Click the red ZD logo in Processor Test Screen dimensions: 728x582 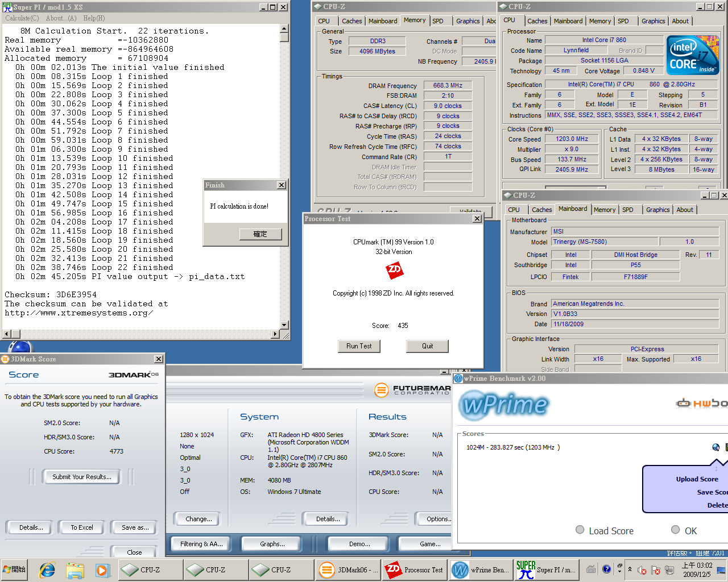coord(394,269)
